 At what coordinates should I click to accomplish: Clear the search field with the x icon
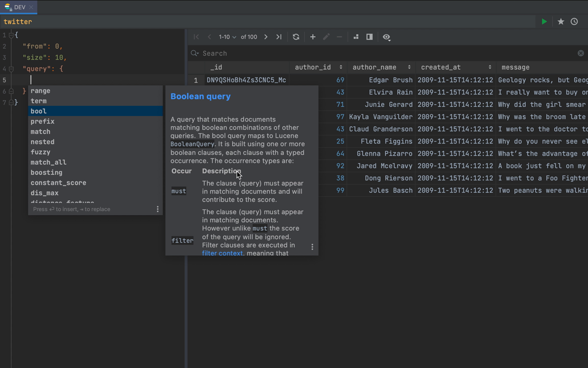tap(580, 53)
